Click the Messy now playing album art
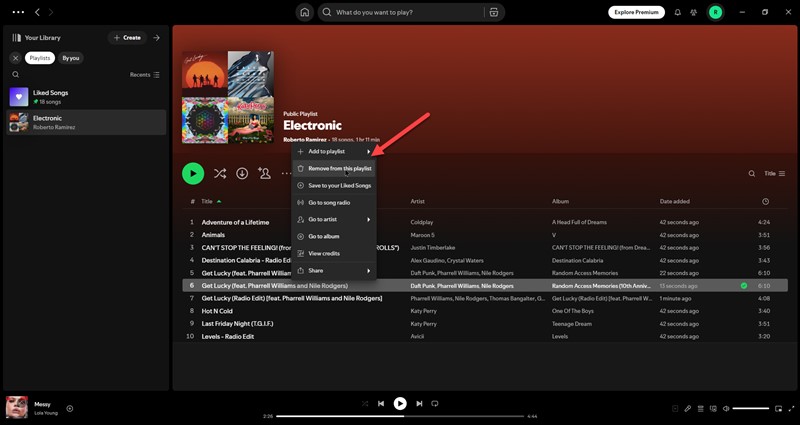This screenshot has width=800, height=425. pos(17,408)
